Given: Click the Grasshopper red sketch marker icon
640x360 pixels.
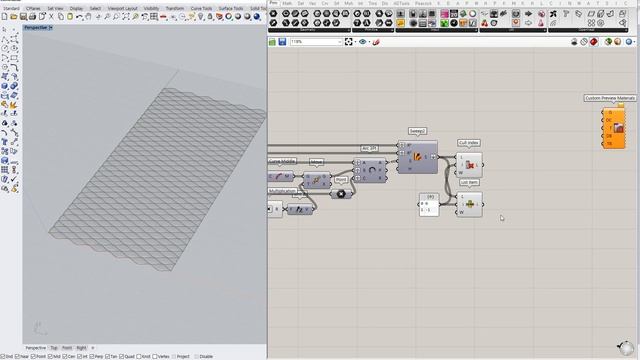Looking at the screenshot, I should coord(376,42).
